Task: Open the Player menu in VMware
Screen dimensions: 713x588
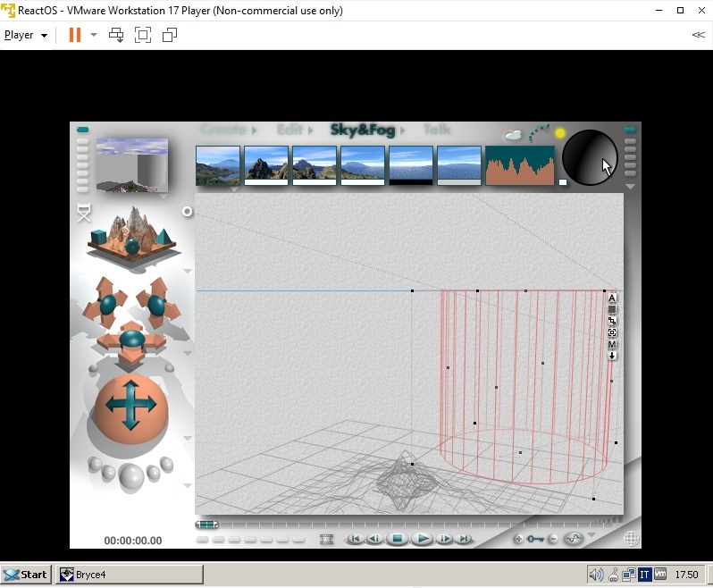Action: (25, 35)
